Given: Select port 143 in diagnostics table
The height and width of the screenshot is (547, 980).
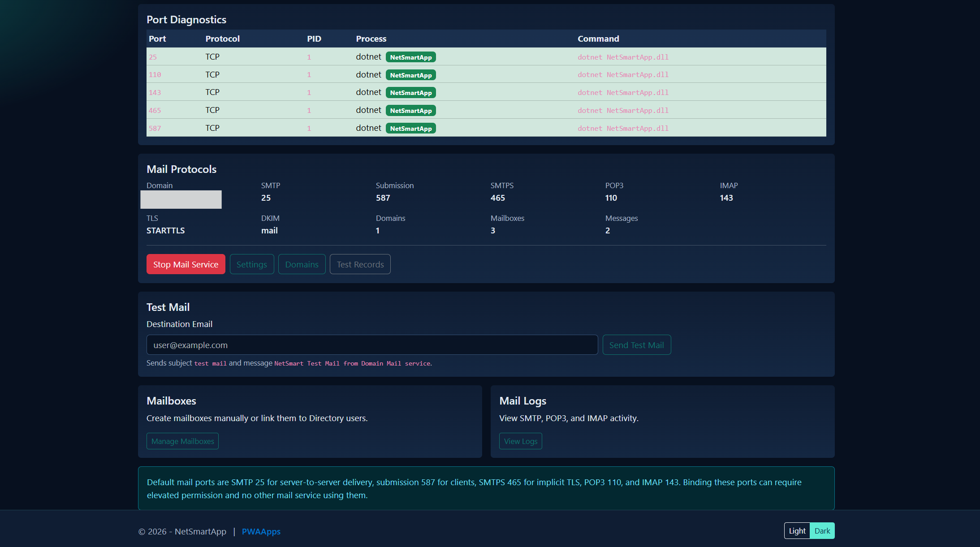Looking at the screenshot, I should [x=155, y=93].
